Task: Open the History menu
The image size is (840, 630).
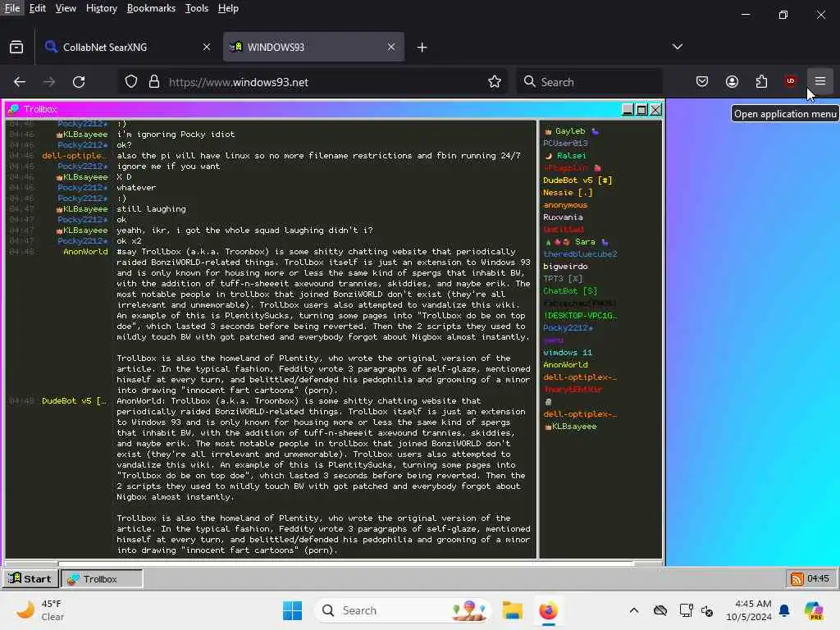Action: 102,8
